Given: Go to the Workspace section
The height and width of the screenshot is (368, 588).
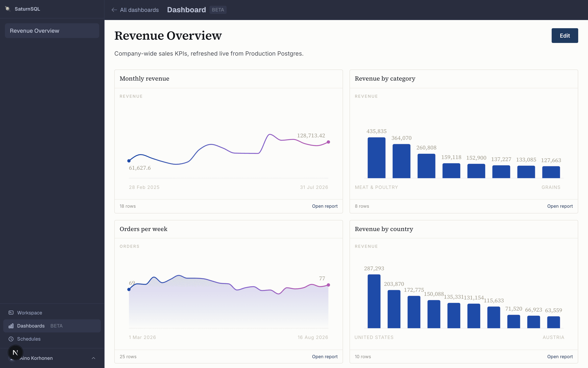Looking at the screenshot, I should (x=52, y=313).
